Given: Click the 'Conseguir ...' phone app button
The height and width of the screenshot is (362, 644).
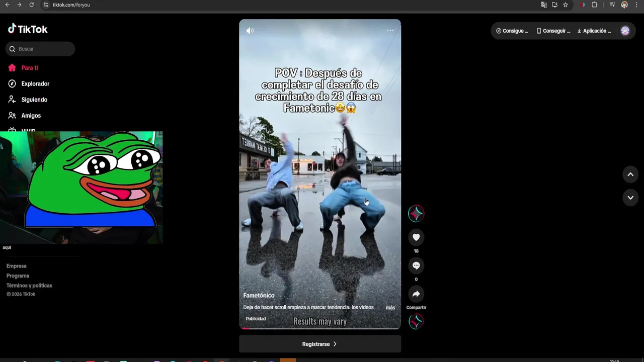Looking at the screenshot, I should [x=553, y=31].
